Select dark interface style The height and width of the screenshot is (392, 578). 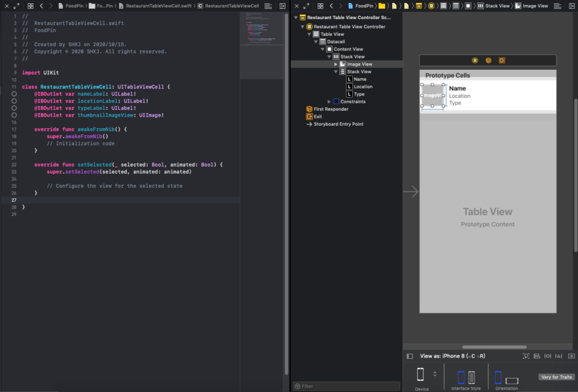coord(471,377)
